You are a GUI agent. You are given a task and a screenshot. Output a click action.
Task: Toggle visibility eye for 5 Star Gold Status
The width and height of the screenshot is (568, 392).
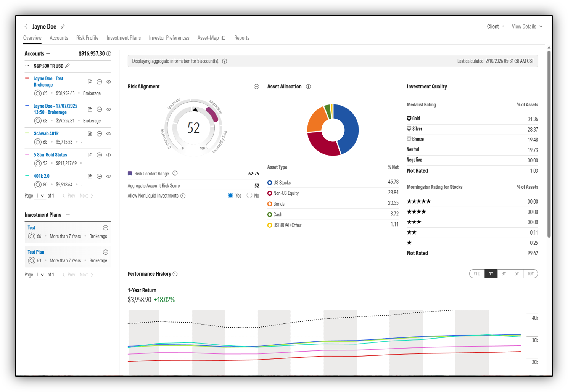pos(109,155)
